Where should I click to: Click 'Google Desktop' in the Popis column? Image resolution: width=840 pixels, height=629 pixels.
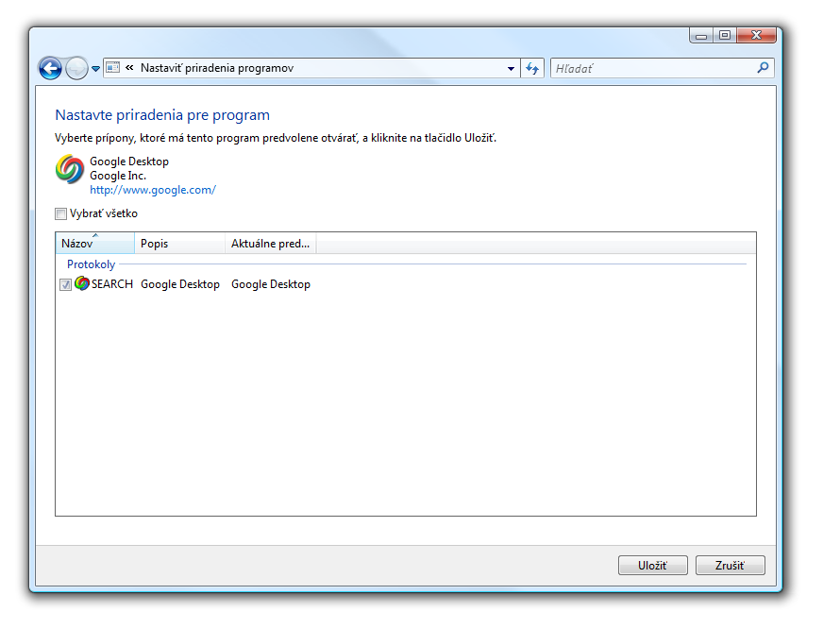pyautogui.click(x=180, y=284)
